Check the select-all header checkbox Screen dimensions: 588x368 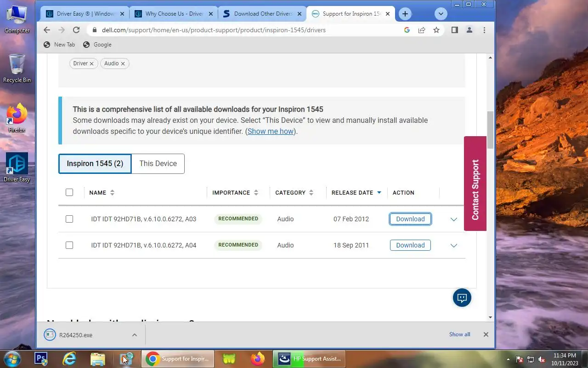coord(69,192)
